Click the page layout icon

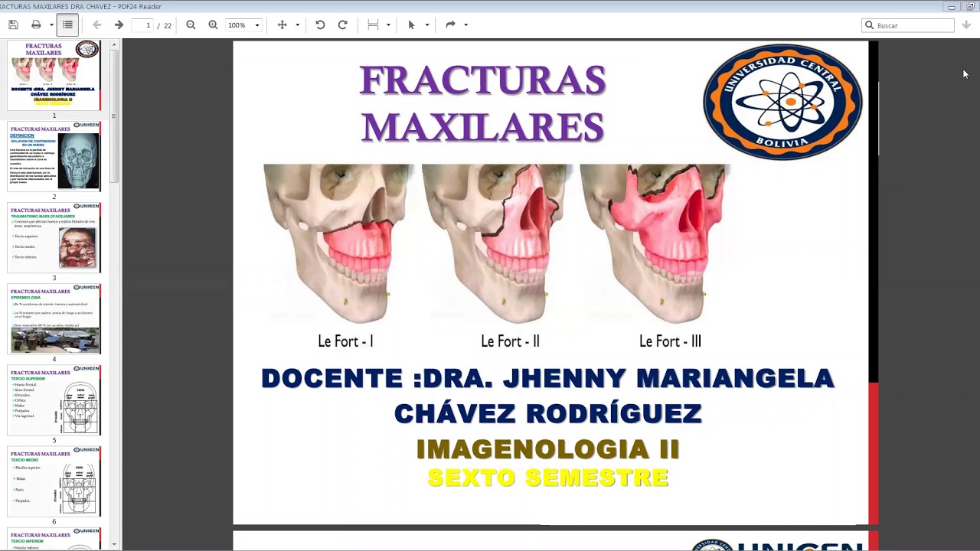(x=373, y=25)
